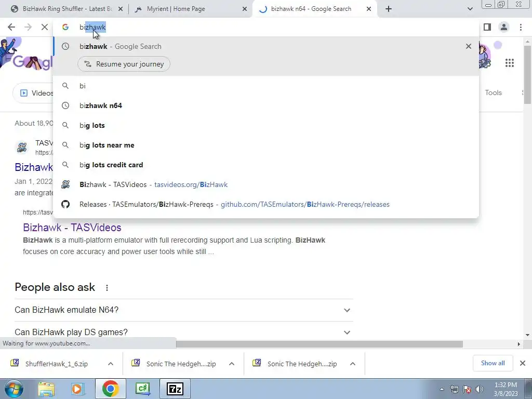532x399 pixels.
Task: Close the BizHawk Ring Shuffler tab
Action: pyautogui.click(x=120, y=9)
